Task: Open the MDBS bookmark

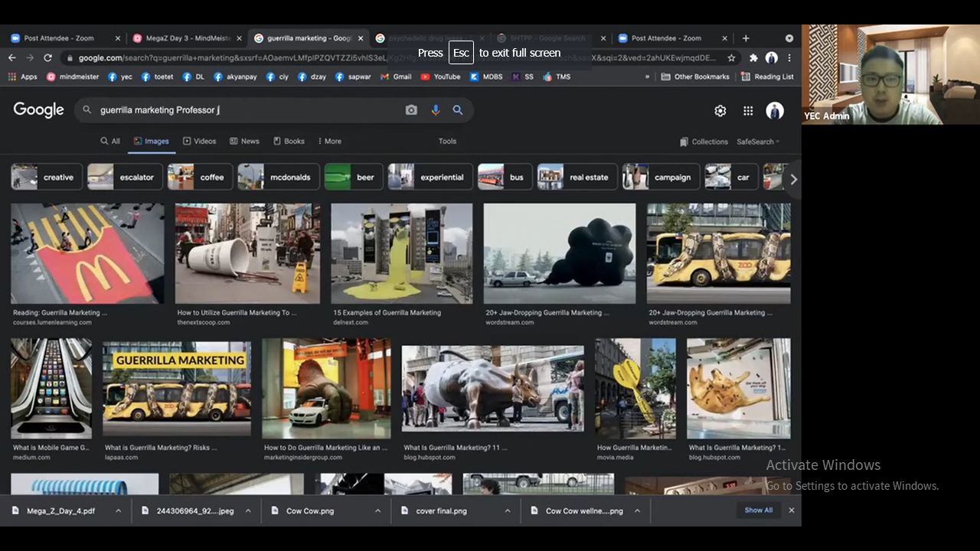Action: (x=486, y=77)
